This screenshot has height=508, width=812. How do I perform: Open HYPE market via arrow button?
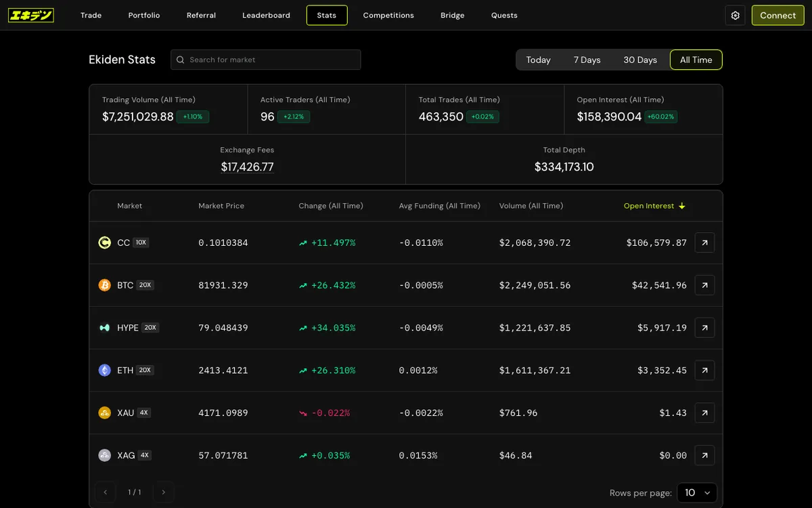pyautogui.click(x=704, y=328)
